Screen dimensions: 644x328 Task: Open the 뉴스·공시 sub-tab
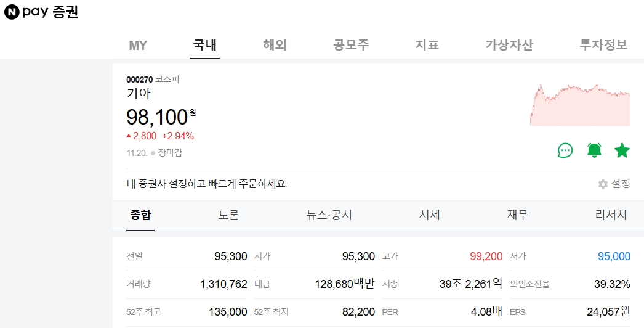coord(329,215)
